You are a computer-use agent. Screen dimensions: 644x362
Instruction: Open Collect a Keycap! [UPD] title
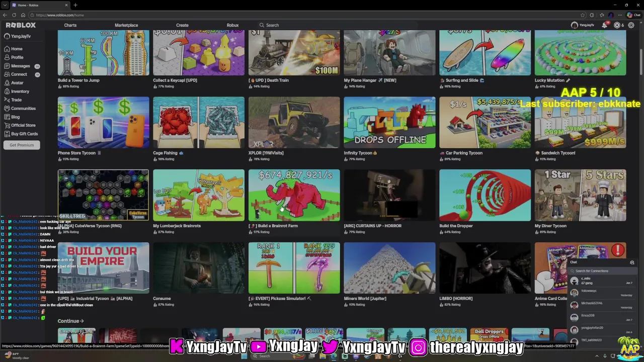coord(175,80)
